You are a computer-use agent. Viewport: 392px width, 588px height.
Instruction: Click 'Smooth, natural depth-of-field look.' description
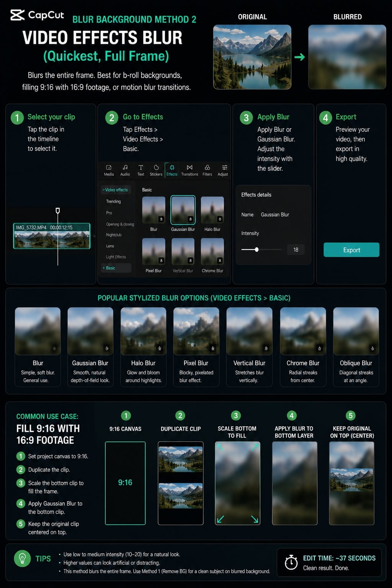coord(90,376)
